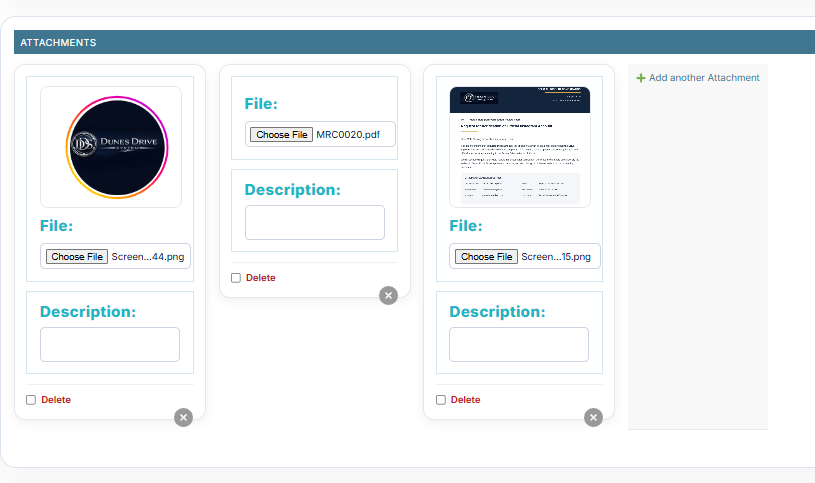Check Delete for Screen...15.png attachment
This screenshot has height=483, width=815.
(x=441, y=400)
